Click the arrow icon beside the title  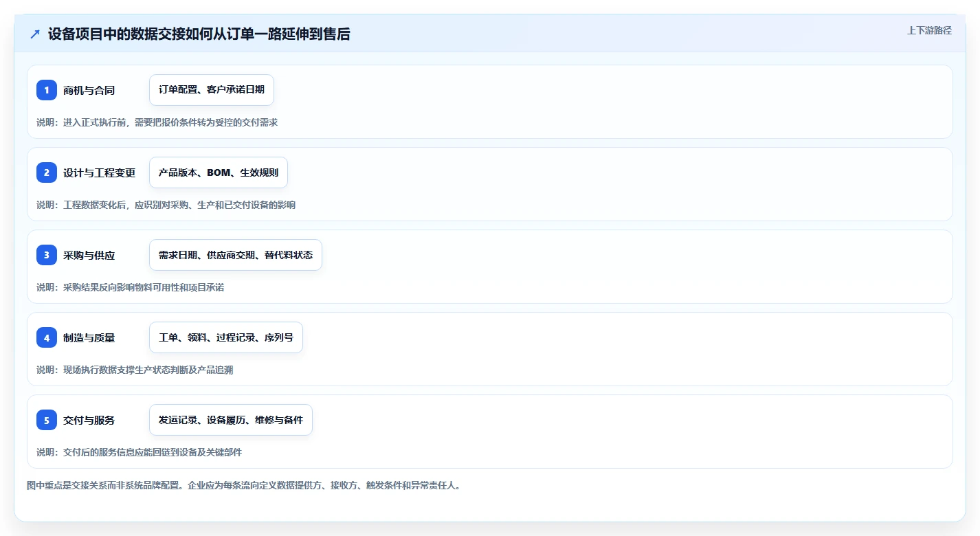tap(35, 34)
